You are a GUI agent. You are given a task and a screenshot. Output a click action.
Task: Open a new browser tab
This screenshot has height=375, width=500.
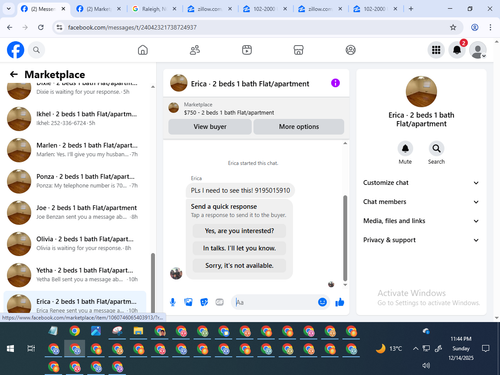(411, 9)
